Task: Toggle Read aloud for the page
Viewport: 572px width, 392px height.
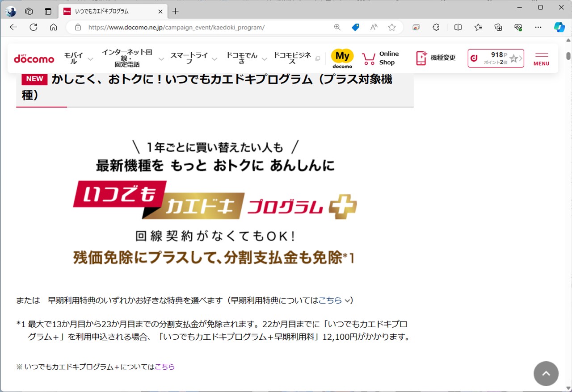Action: tap(373, 27)
